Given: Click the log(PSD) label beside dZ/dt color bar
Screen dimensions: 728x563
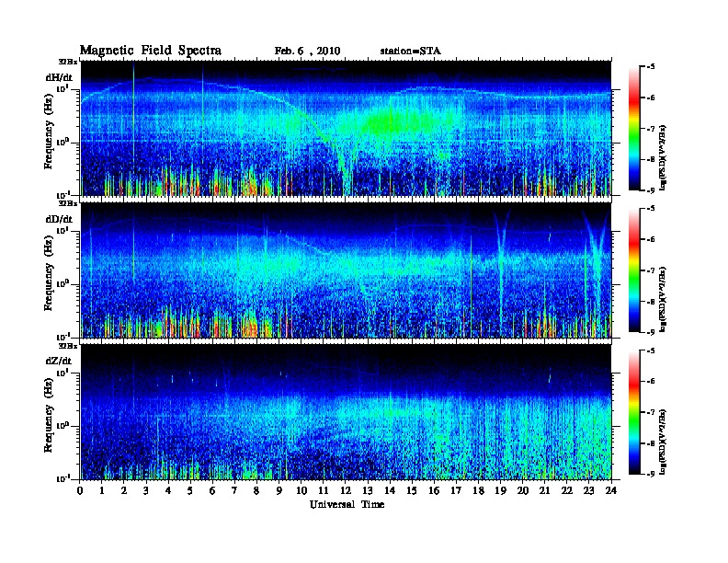Looking at the screenshot, I should (x=664, y=441).
